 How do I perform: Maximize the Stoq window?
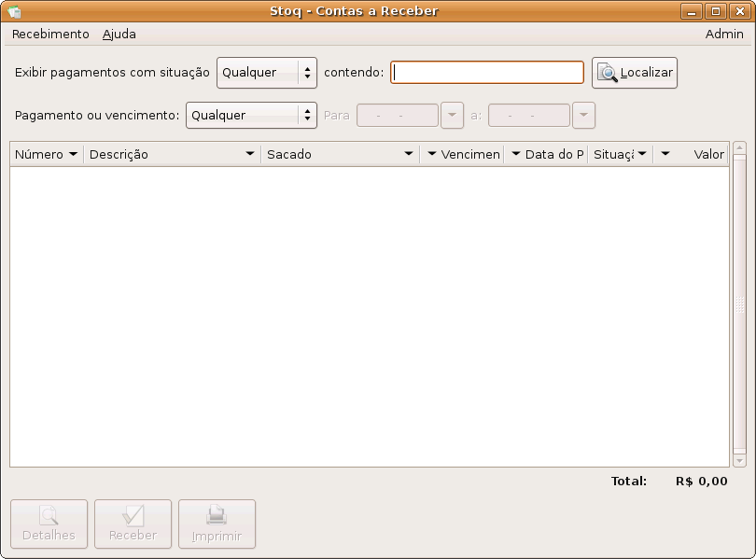pyautogui.click(x=715, y=11)
